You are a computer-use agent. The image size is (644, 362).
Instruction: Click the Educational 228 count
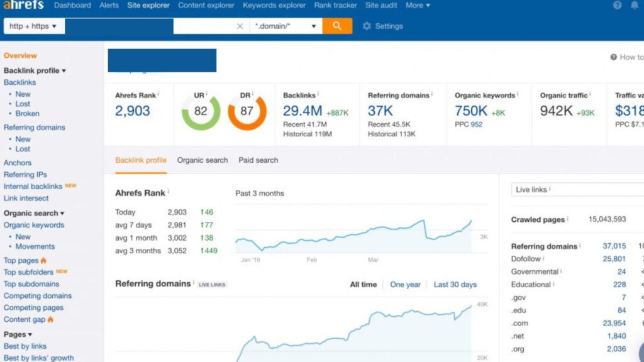[619, 285]
